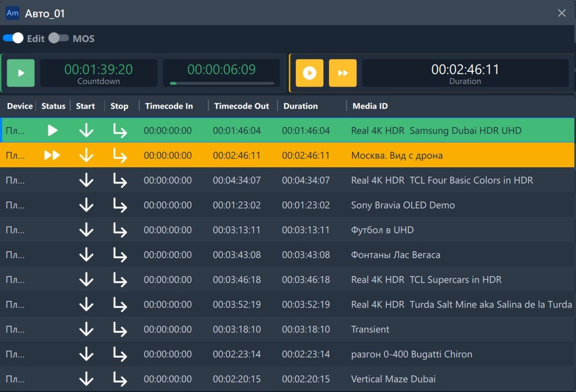Click stop arrow in TCL Four Basic Colors row
The width and height of the screenshot is (576, 392).
point(120,181)
